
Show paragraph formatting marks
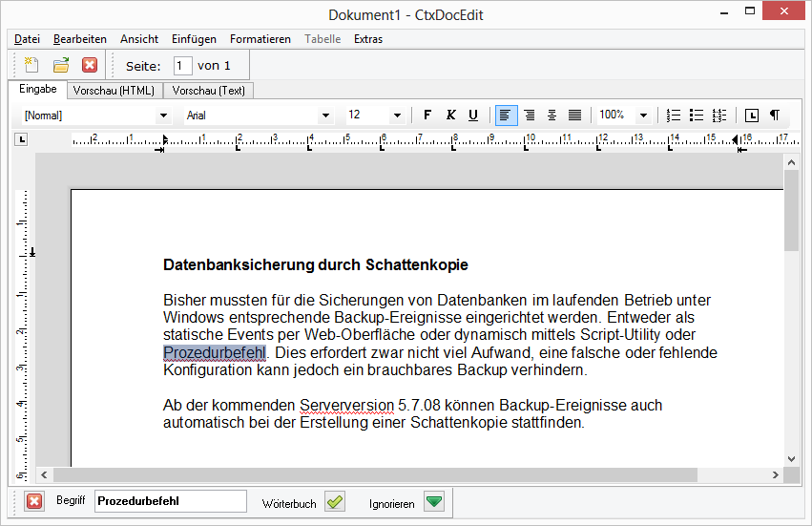(774, 115)
